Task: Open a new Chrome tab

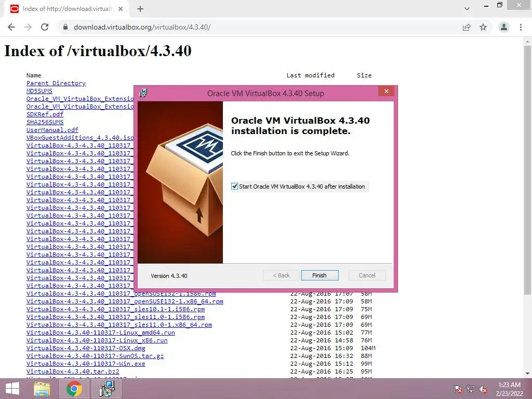Action: [x=140, y=9]
